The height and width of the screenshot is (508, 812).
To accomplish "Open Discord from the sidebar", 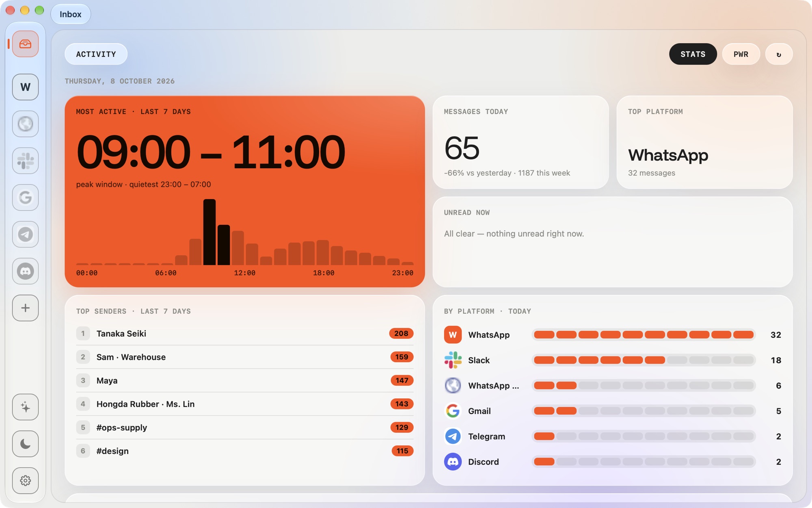I will [x=25, y=271].
